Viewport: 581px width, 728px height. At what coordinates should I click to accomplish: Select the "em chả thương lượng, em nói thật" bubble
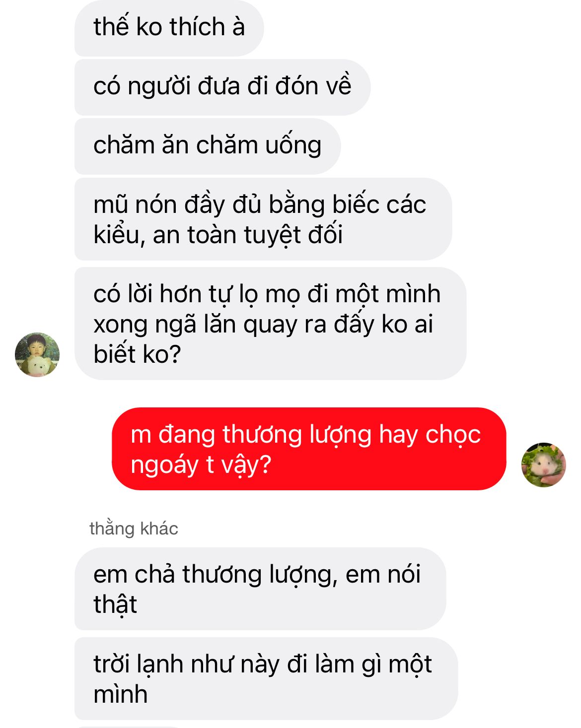coord(260,589)
